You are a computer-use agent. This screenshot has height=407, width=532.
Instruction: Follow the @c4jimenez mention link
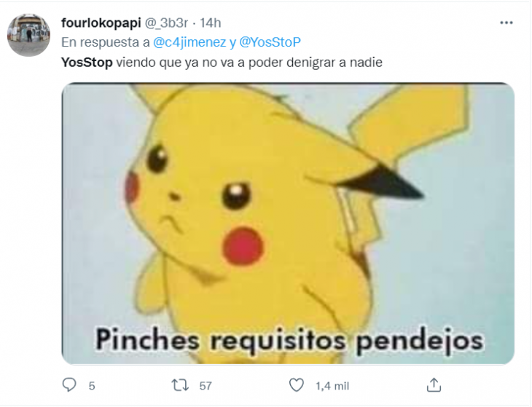189,42
